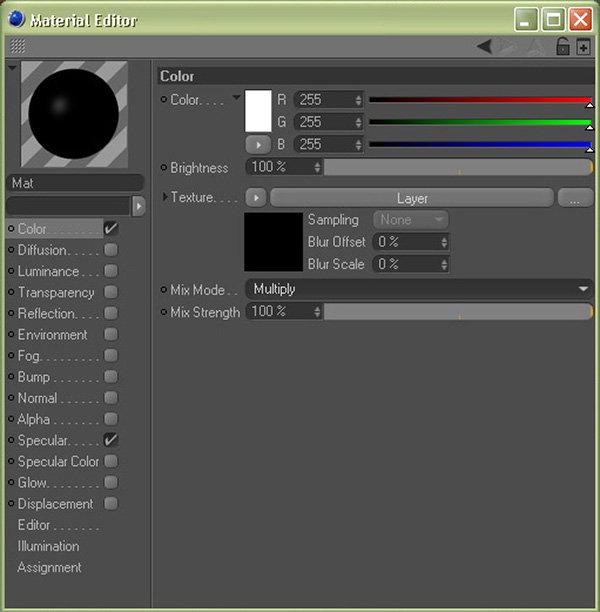This screenshot has height=612, width=600.
Task: Click the arrow button under the Mat name
Action: (x=139, y=204)
